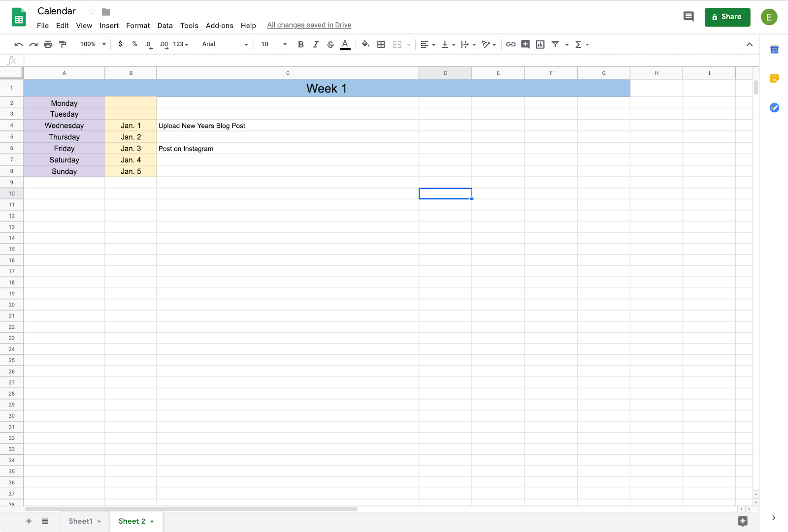Toggle italic formatting
The image size is (788, 532).
(315, 44)
